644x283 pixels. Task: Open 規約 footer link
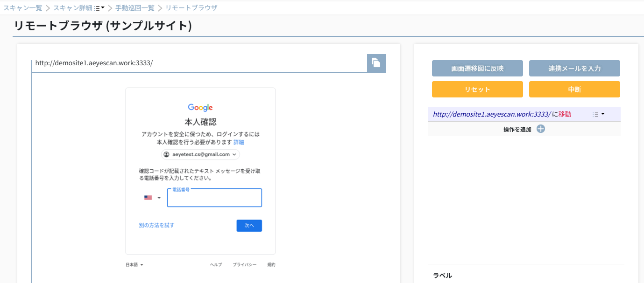coord(271,265)
